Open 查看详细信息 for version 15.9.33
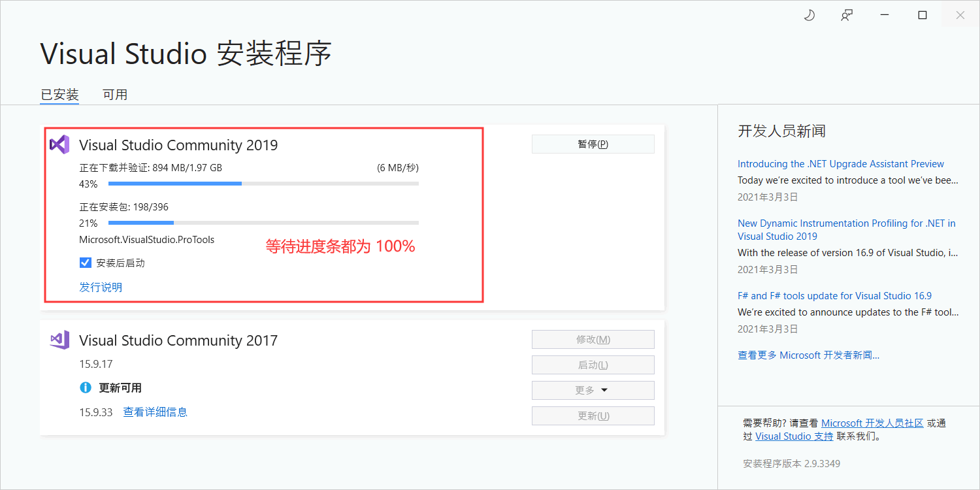The width and height of the screenshot is (980, 490). pos(155,412)
